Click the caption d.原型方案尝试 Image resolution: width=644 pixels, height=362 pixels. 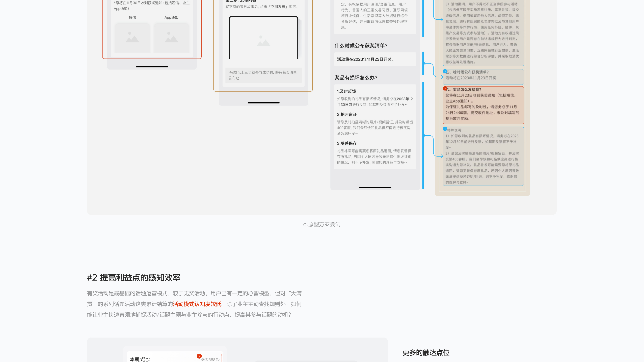321,224
